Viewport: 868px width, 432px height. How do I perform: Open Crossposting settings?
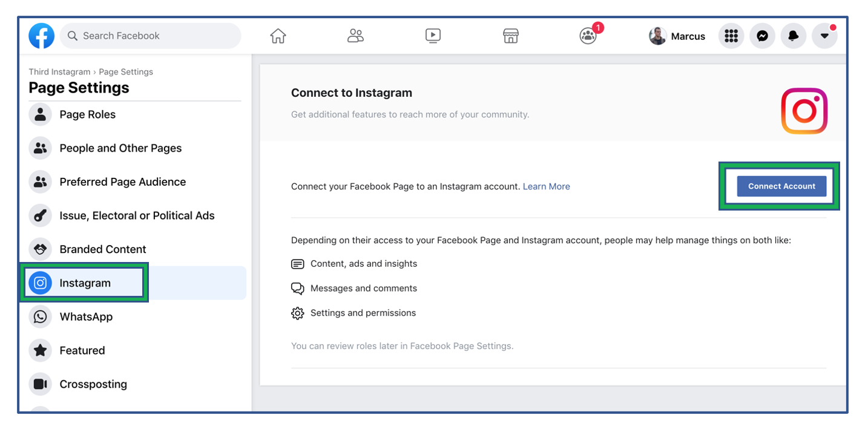(134, 384)
